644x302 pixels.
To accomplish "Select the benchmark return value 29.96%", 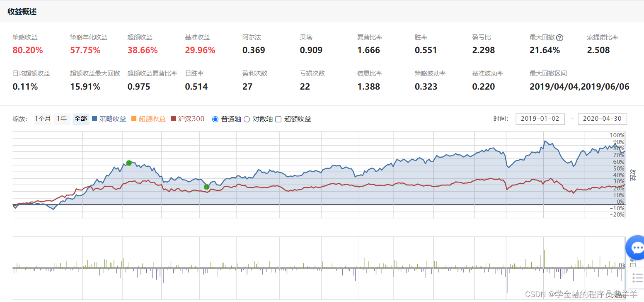I will coord(200,51).
